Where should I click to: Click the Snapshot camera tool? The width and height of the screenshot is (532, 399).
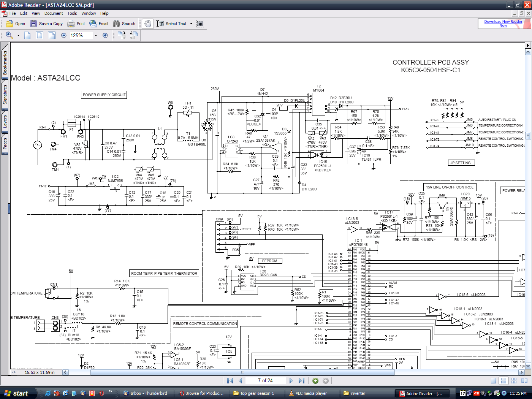click(x=200, y=24)
